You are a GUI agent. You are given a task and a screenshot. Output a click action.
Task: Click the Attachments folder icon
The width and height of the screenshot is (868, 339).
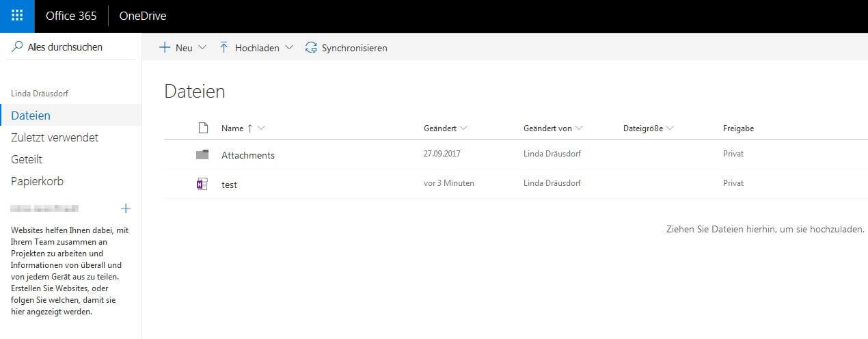[x=202, y=154]
